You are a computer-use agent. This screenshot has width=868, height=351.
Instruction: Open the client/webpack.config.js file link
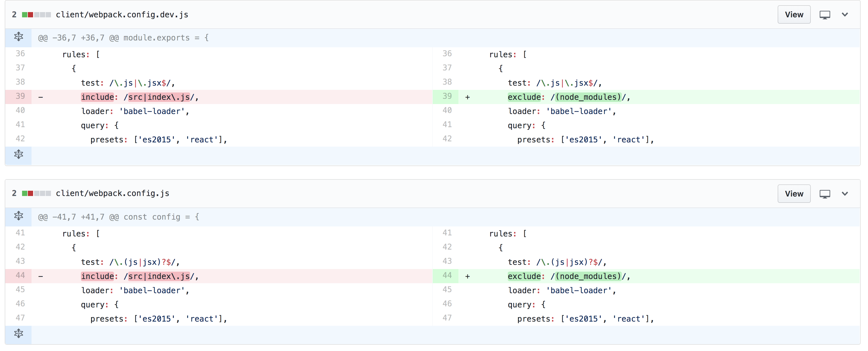click(x=113, y=194)
